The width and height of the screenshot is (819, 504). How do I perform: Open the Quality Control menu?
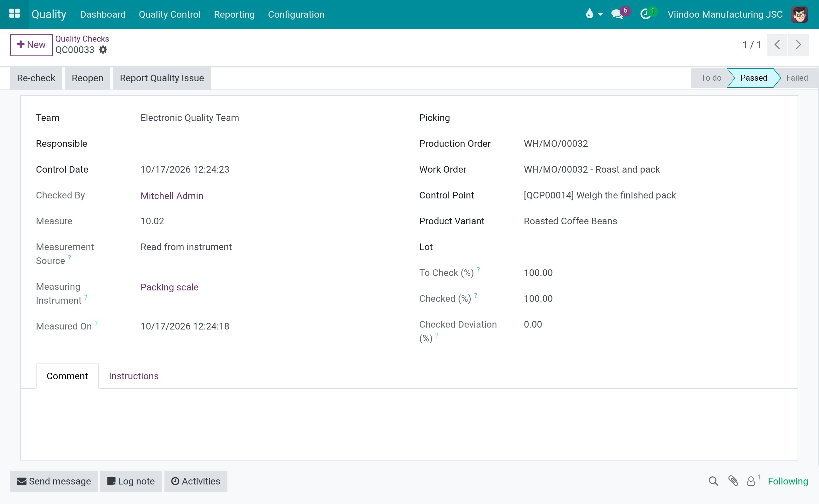[170, 14]
